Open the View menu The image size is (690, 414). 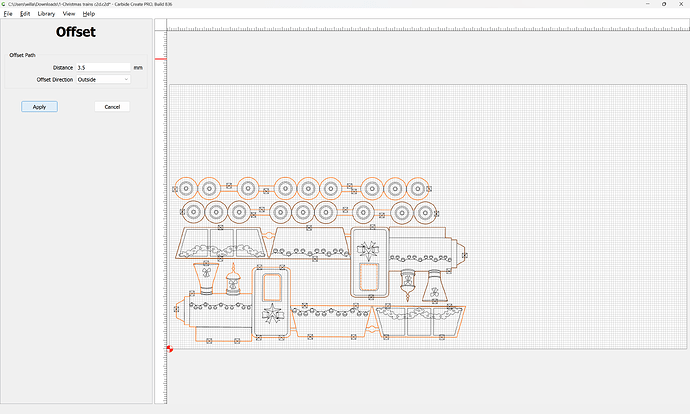[x=69, y=14]
